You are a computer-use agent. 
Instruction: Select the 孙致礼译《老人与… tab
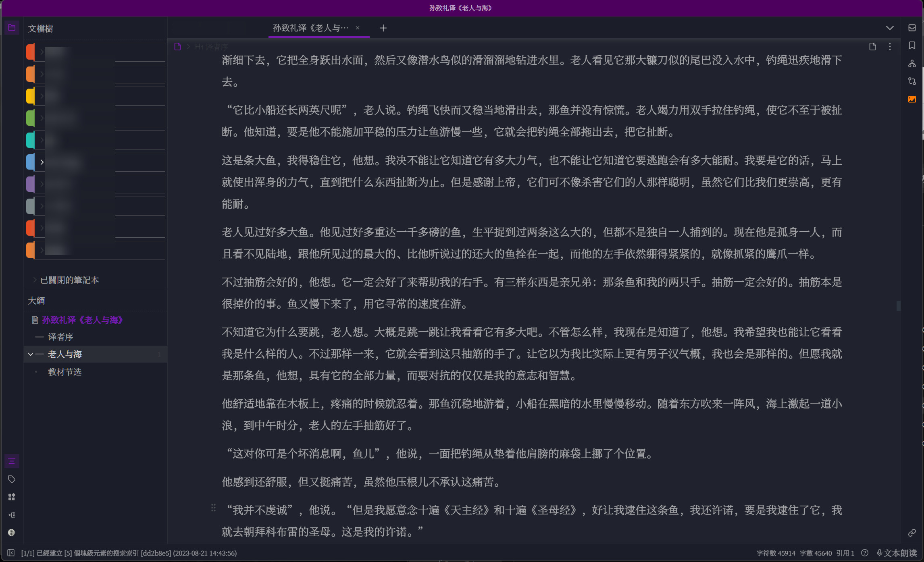310,28
